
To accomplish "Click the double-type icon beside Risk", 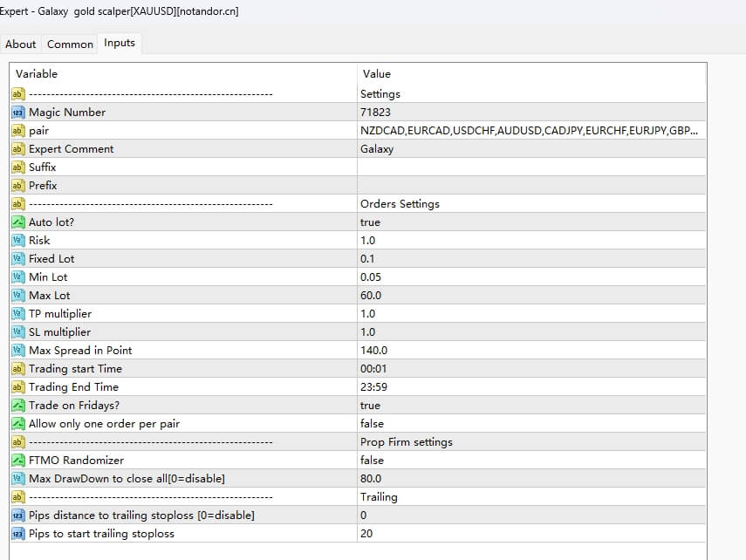I will [17, 241].
